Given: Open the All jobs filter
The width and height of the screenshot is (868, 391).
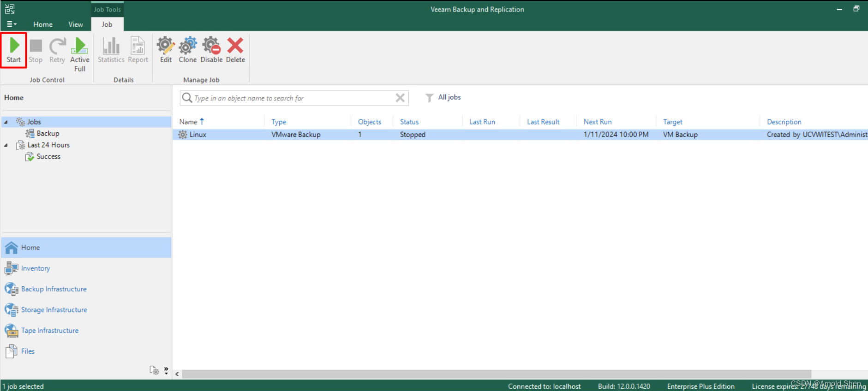Looking at the screenshot, I should click(443, 97).
